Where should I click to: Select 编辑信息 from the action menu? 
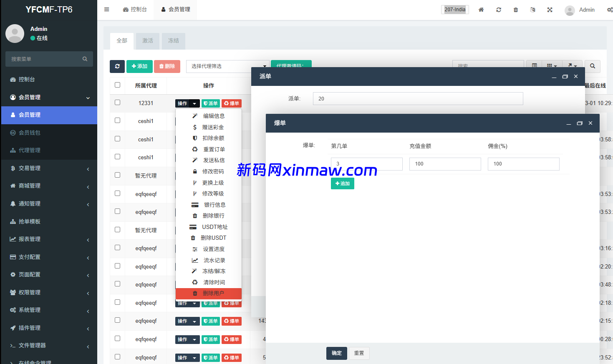[213, 116]
